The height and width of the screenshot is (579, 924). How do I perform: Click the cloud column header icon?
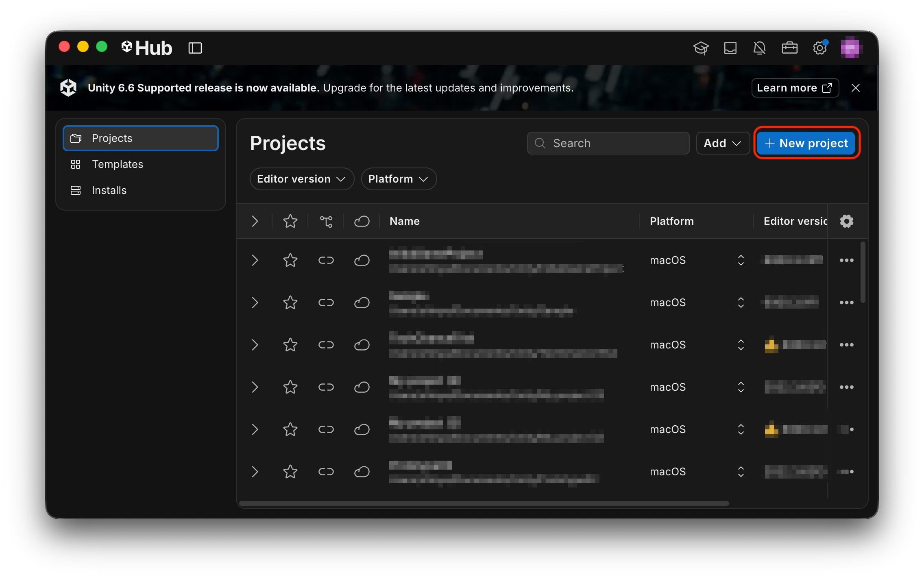pyautogui.click(x=362, y=221)
